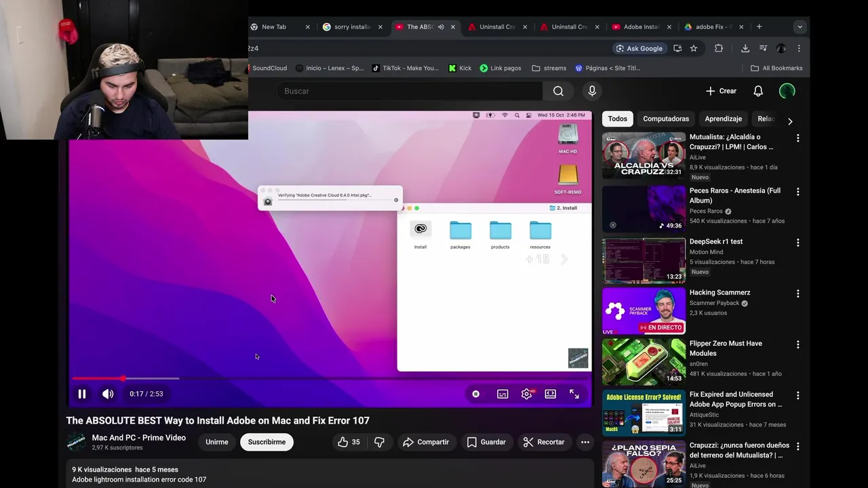The height and width of the screenshot is (488, 868).
Task: Click the Recortar clip button
Action: (544, 442)
